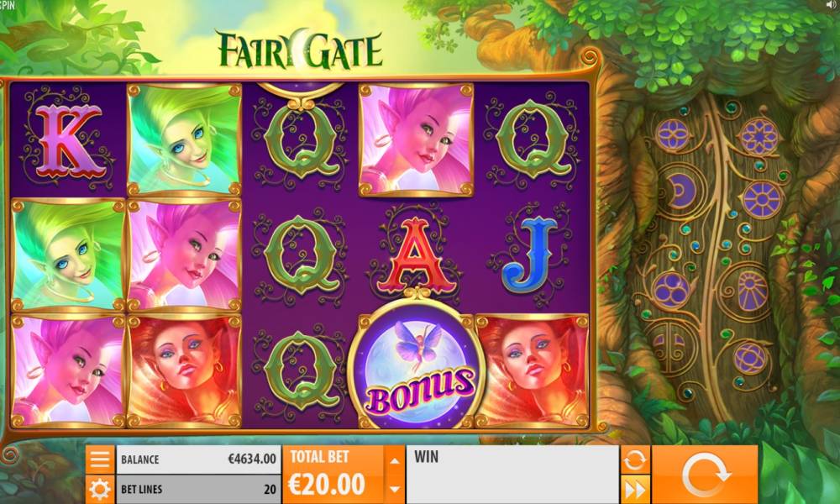Click the Total Bet €20.00 display
Image resolution: width=840 pixels, height=504 pixels.
coord(333,475)
